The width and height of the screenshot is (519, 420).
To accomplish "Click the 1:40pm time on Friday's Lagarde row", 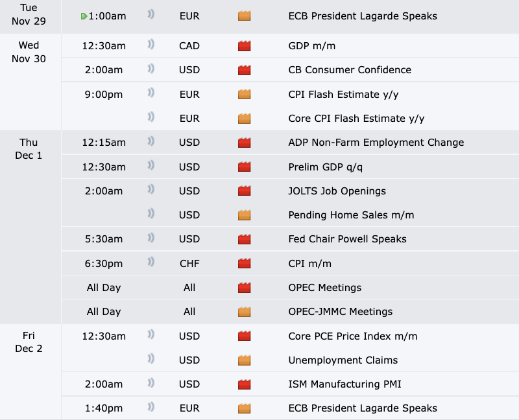I will (104, 408).
